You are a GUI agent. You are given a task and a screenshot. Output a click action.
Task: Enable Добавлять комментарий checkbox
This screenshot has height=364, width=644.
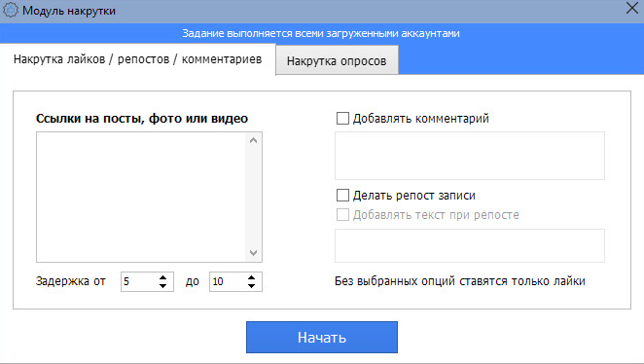click(x=342, y=119)
